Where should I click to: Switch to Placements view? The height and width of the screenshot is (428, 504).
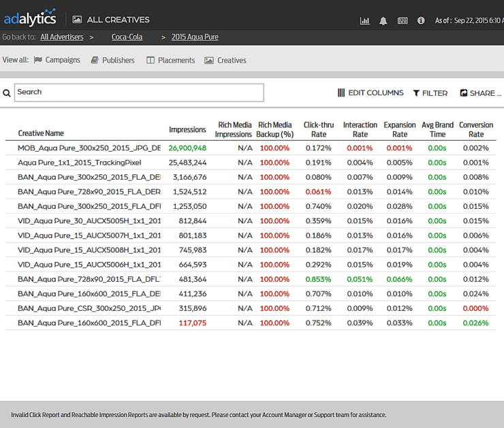(x=170, y=60)
